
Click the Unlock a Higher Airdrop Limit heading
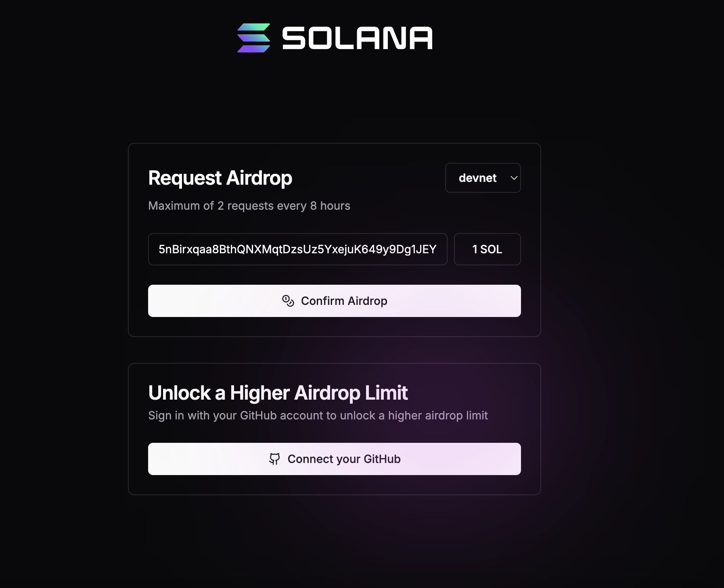[278, 393]
